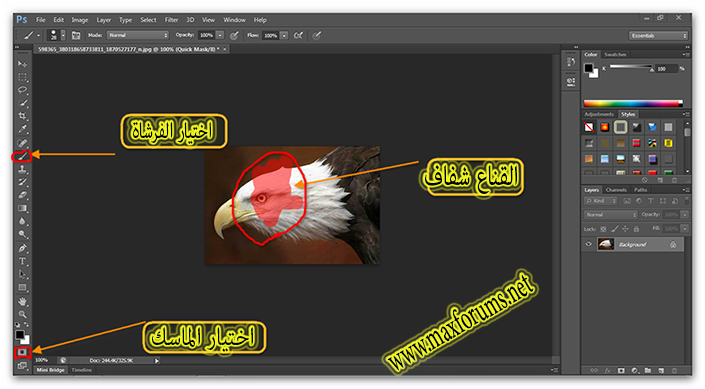Click the color spectrum ramp

pyautogui.click(x=633, y=103)
